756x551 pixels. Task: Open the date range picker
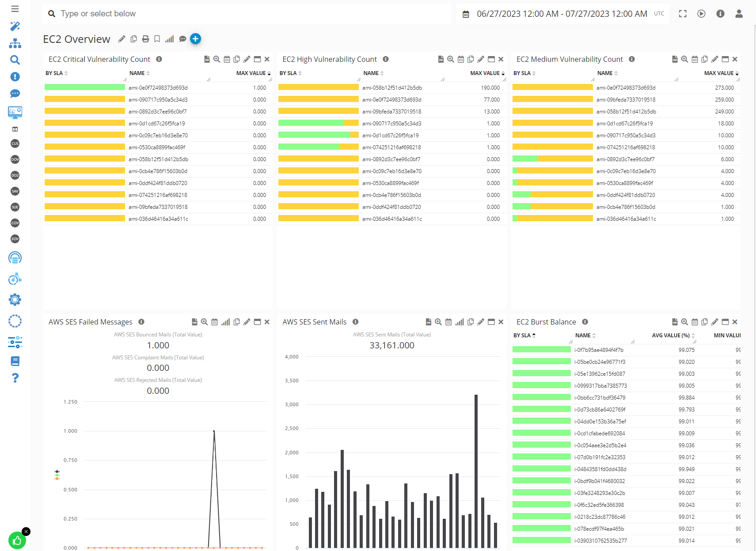pos(562,14)
